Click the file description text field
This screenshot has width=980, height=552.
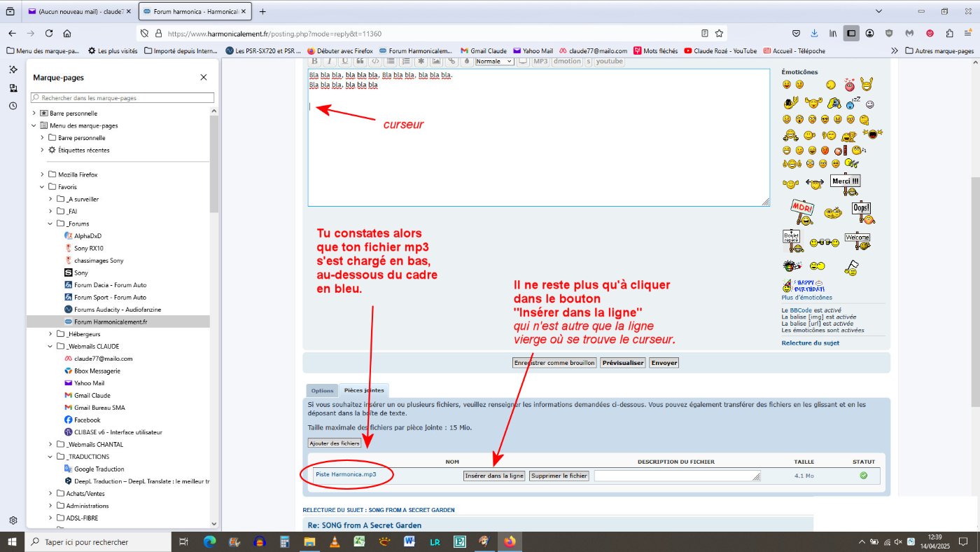(x=676, y=476)
